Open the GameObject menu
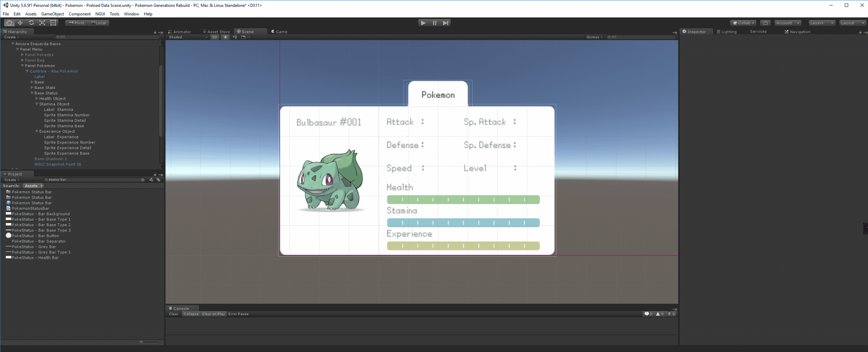 (52, 14)
